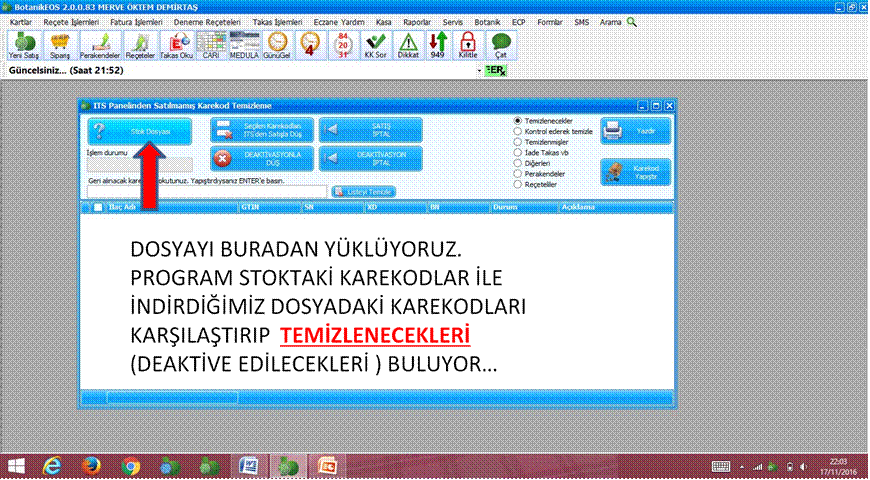This screenshot has width=870, height=480.
Task: Tick the select-all checkbox in grid header
Action: pos(97,208)
